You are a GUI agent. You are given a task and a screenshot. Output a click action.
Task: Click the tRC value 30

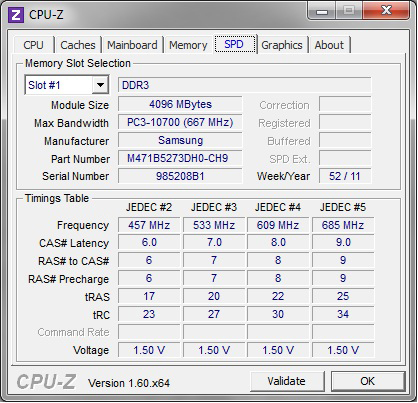point(278,315)
